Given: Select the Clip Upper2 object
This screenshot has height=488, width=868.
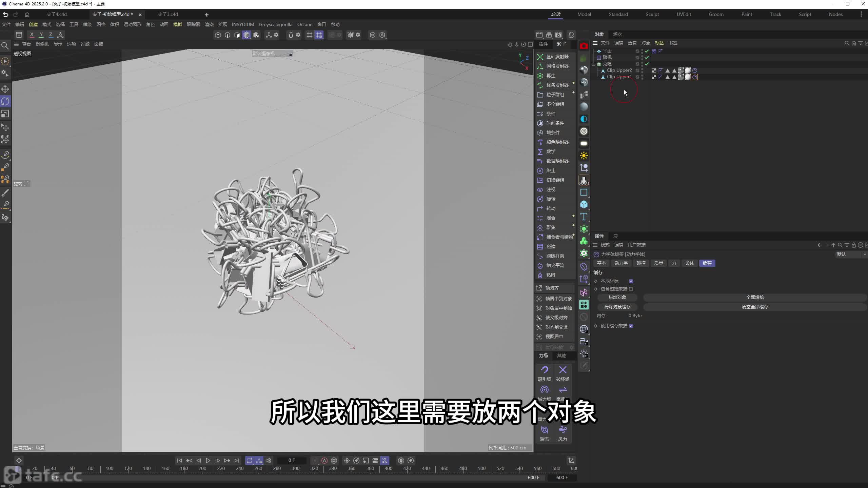Looking at the screenshot, I should [619, 70].
